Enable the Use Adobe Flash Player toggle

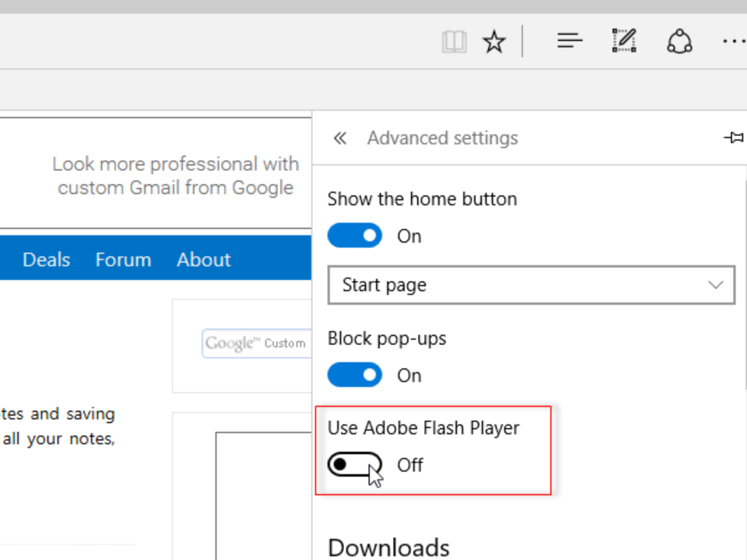coord(355,465)
